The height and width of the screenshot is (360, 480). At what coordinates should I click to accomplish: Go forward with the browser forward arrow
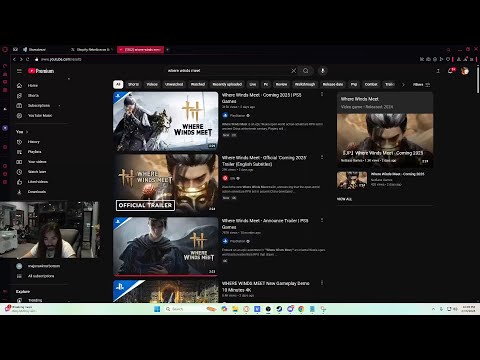pyautogui.click(x=21, y=59)
